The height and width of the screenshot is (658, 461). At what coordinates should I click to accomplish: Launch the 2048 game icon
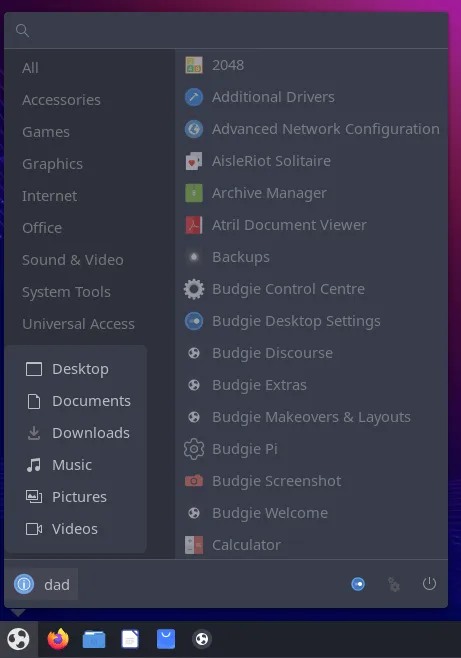coord(194,65)
